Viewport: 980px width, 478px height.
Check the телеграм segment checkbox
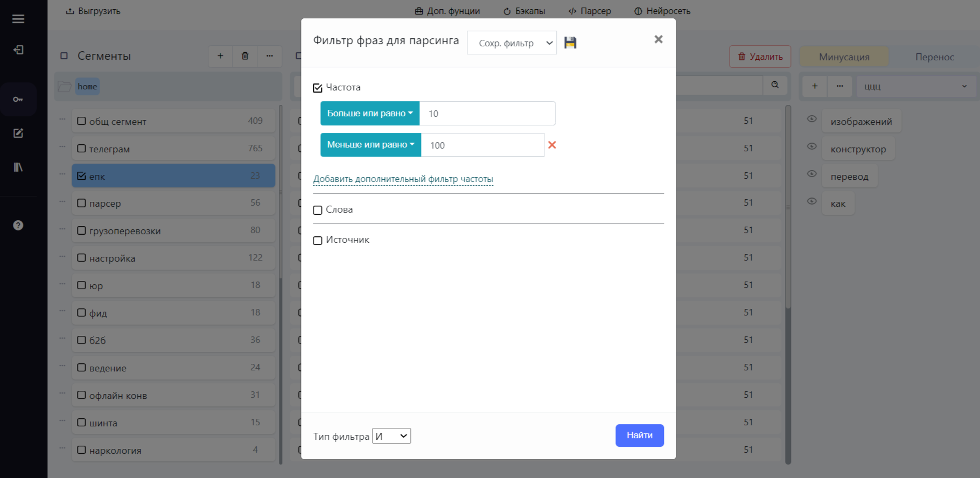[x=81, y=149]
